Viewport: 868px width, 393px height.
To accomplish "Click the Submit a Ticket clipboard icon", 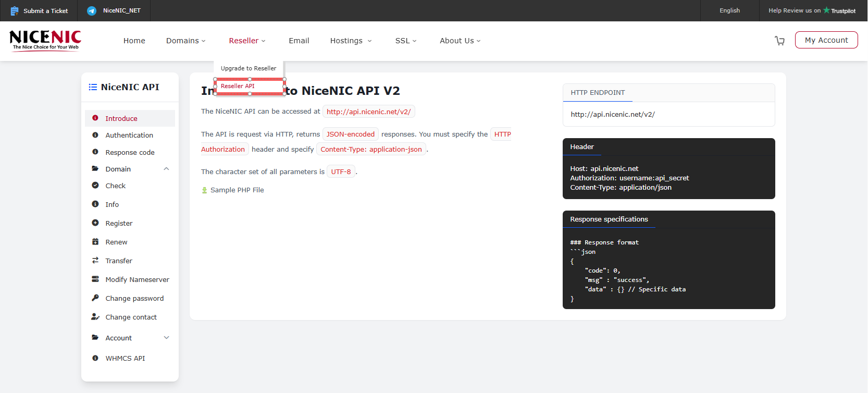I will coord(15,11).
